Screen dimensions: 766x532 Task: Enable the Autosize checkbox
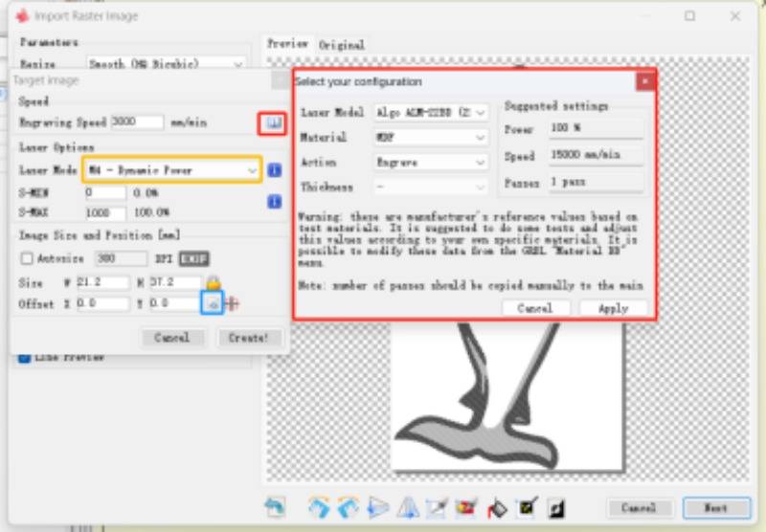(x=27, y=258)
